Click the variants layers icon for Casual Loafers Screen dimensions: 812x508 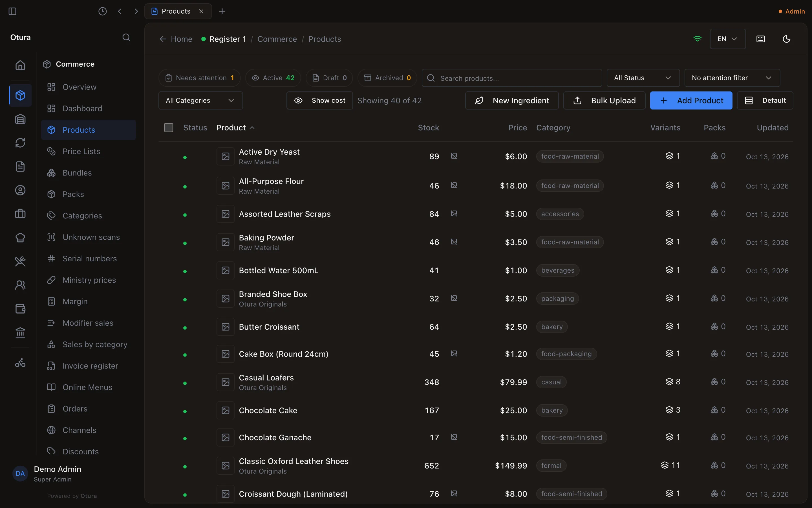tap(669, 382)
